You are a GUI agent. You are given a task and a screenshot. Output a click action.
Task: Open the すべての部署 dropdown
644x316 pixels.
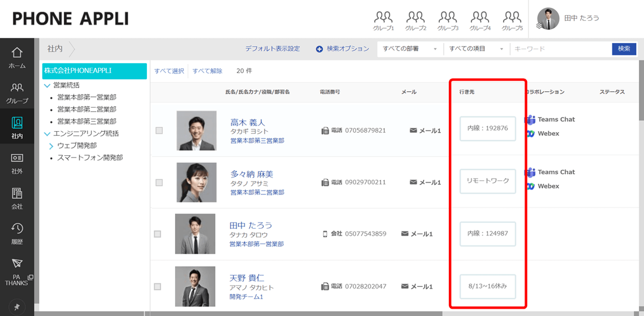tap(410, 49)
